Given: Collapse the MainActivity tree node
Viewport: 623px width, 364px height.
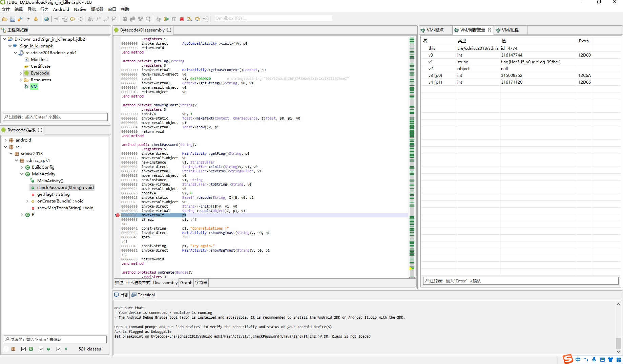Looking at the screenshot, I should point(22,174).
